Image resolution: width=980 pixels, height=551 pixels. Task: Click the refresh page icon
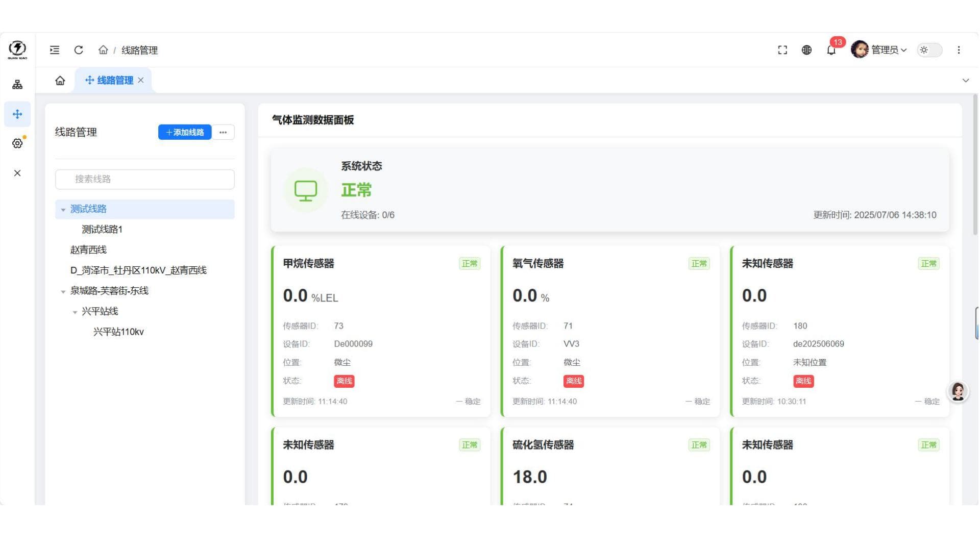click(x=79, y=50)
